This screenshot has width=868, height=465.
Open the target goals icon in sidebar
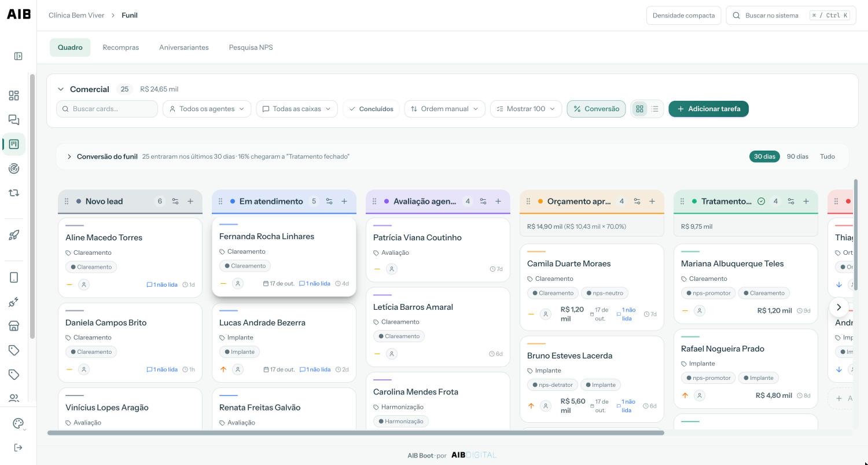click(x=14, y=169)
